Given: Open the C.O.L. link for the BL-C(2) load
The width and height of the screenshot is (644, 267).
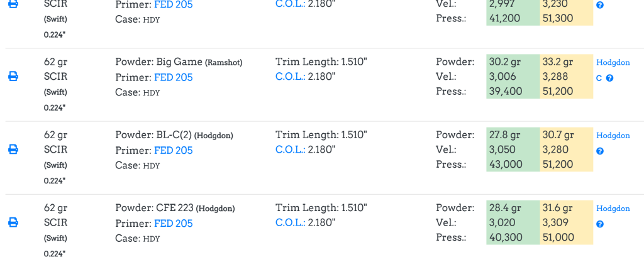Looking at the screenshot, I should [x=290, y=150].
